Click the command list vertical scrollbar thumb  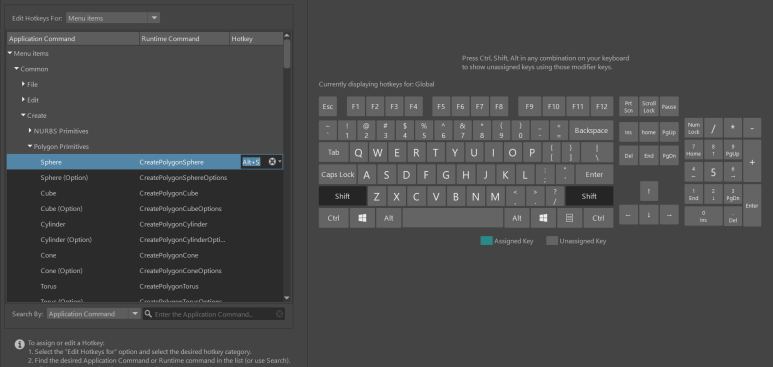tap(287, 54)
